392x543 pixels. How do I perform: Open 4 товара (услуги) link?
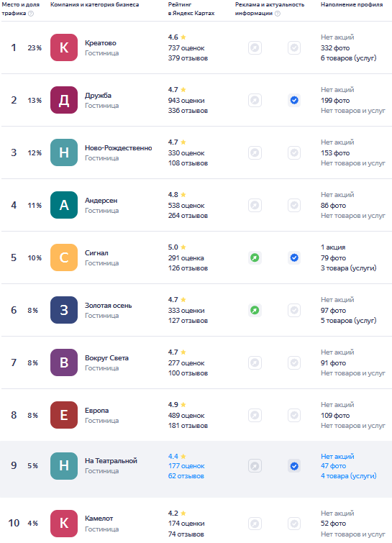click(x=348, y=476)
